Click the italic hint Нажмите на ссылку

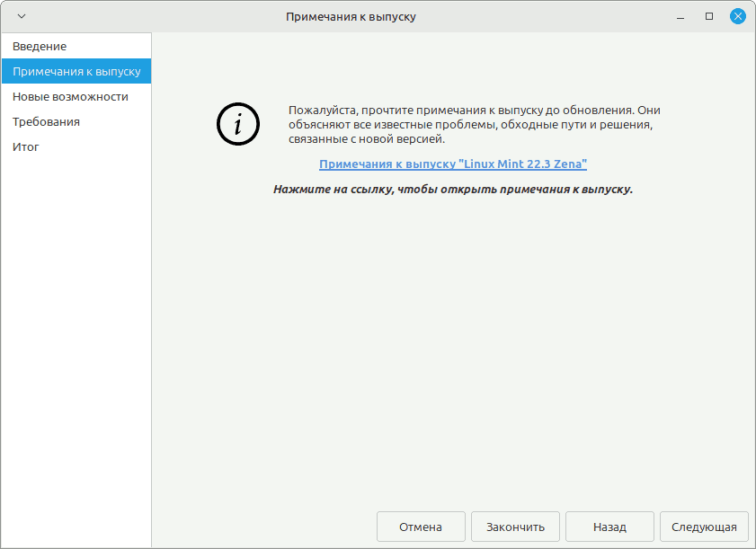(453, 190)
